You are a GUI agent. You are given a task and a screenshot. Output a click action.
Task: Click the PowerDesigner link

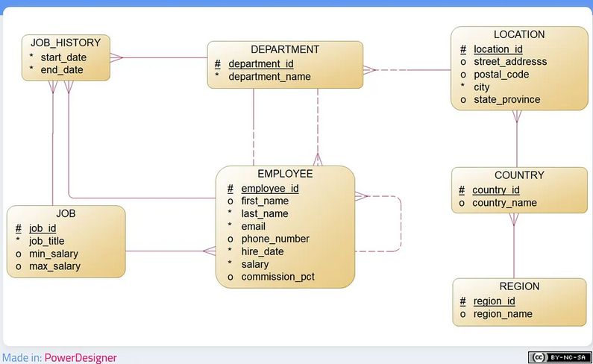point(81,357)
